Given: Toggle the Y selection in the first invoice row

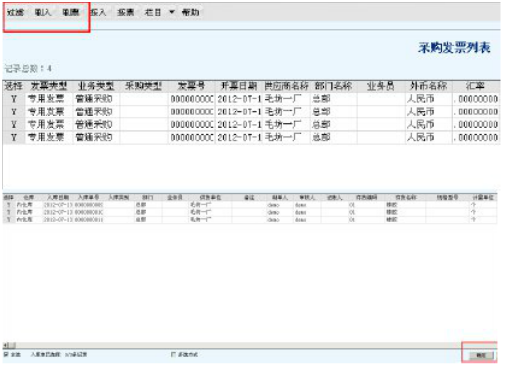Looking at the screenshot, I should (14, 99).
